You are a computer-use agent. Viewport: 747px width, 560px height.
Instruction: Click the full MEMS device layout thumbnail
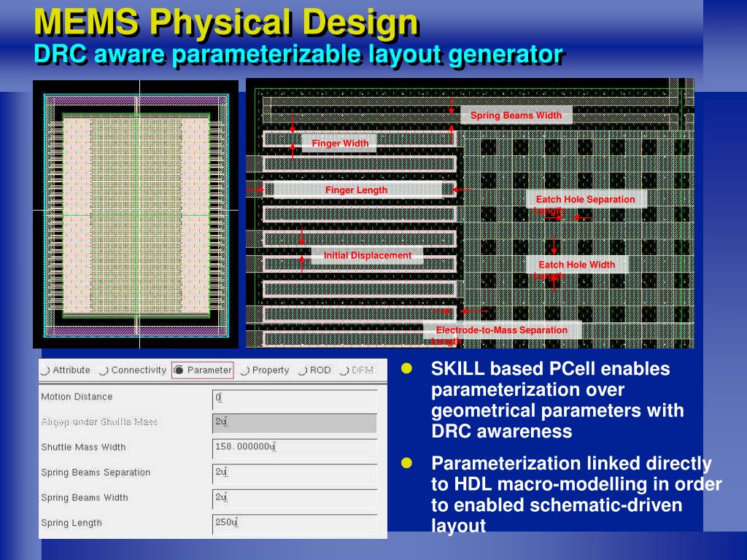point(136,214)
